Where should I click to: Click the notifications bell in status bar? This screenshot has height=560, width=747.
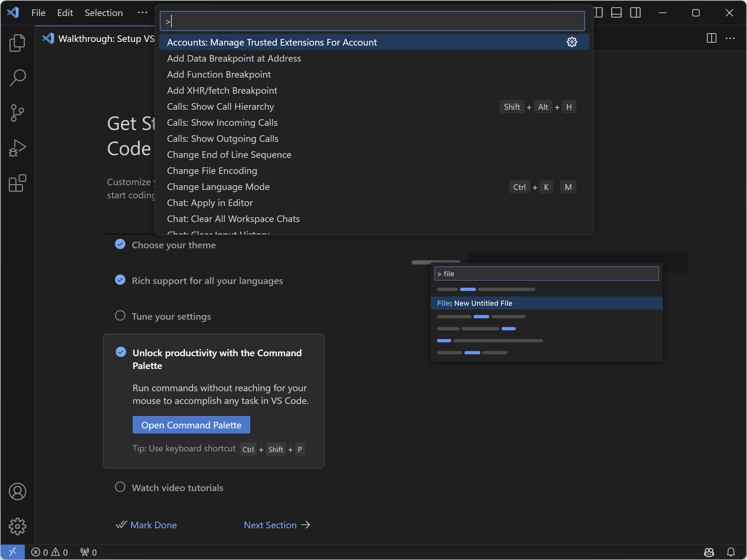[731, 552]
